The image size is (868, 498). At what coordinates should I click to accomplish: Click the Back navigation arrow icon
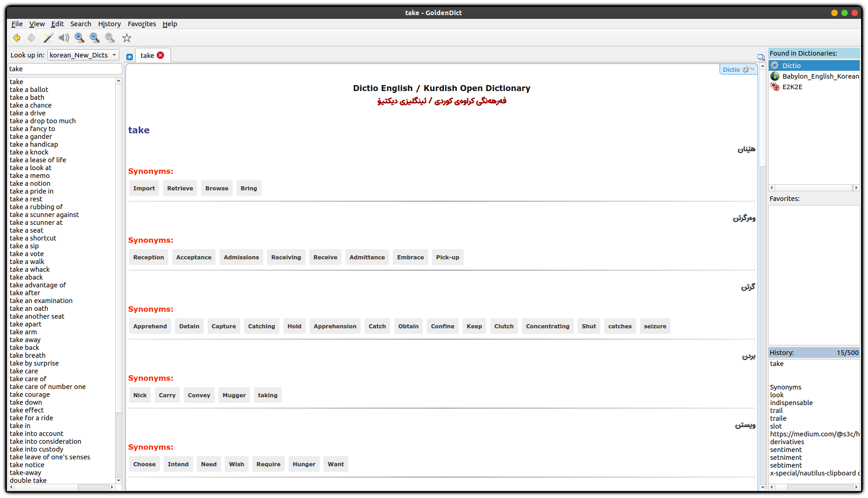(17, 38)
